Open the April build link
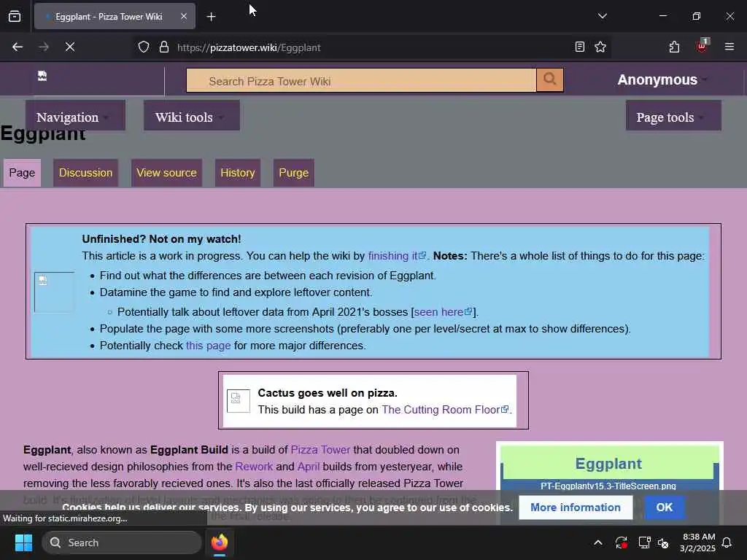The image size is (747, 560). 309,467
